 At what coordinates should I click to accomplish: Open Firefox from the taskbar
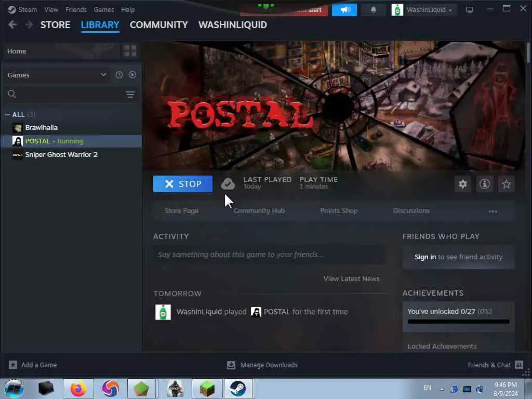pos(78,389)
